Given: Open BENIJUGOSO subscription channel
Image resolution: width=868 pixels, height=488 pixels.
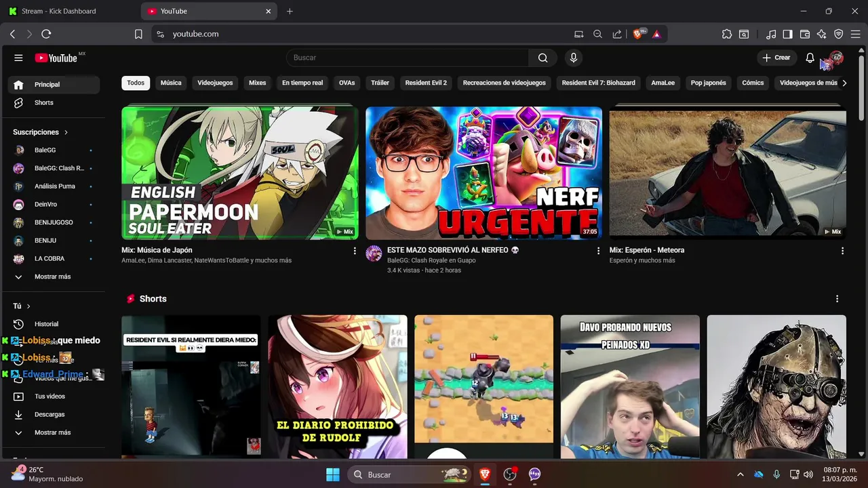Looking at the screenshot, I should pos(54,222).
